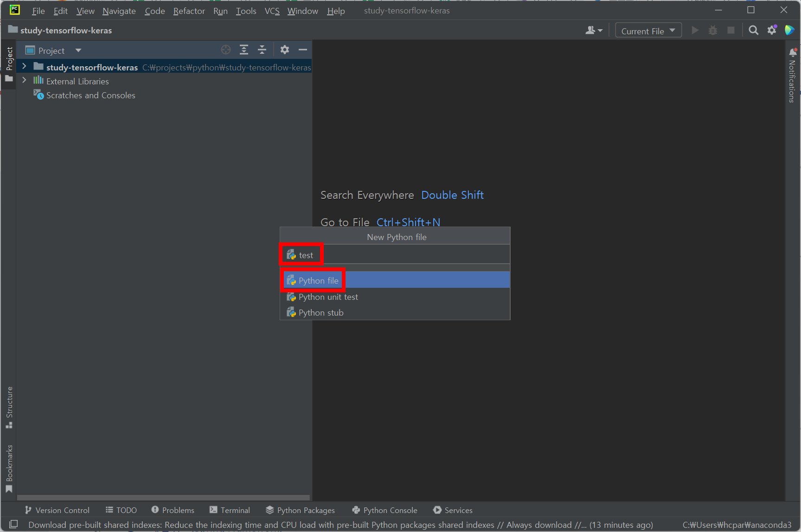Image resolution: width=801 pixels, height=532 pixels.
Task: Toggle tool window quick access icon
Action: [x=13, y=524]
